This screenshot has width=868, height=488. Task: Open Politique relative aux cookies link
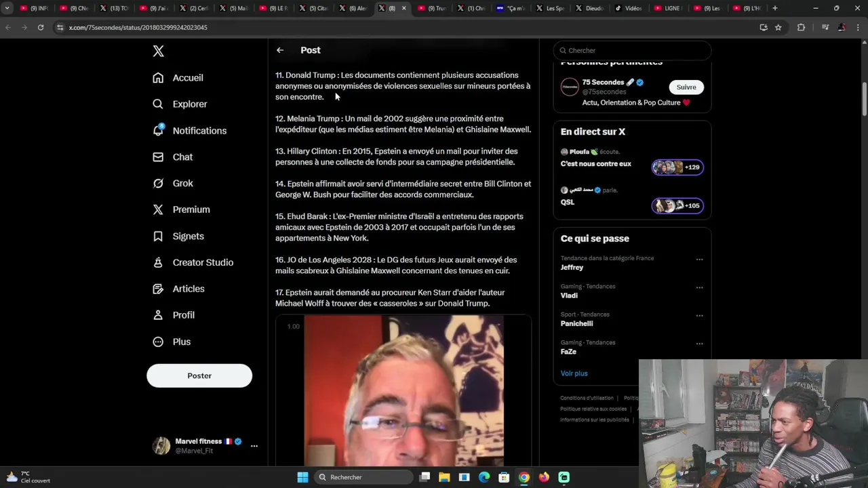[x=593, y=409]
